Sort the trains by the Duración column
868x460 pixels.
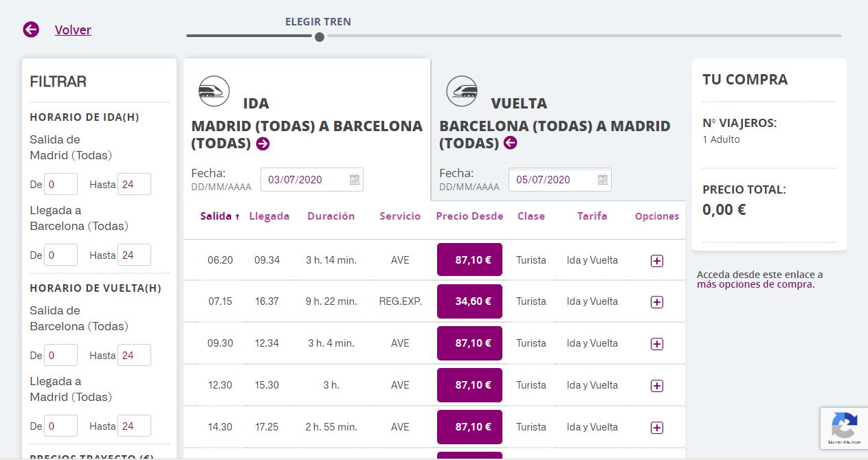331,216
